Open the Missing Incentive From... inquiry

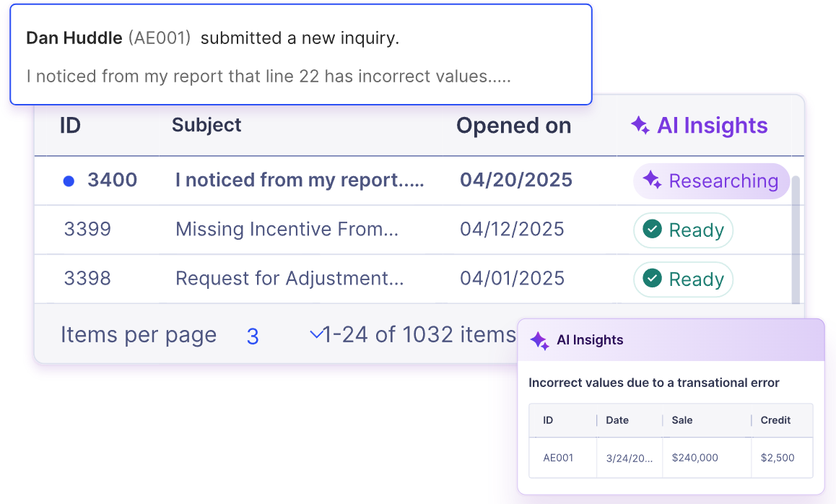(287, 230)
